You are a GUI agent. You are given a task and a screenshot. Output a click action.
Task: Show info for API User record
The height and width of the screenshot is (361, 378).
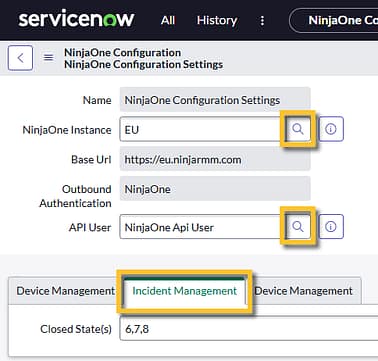(331, 227)
